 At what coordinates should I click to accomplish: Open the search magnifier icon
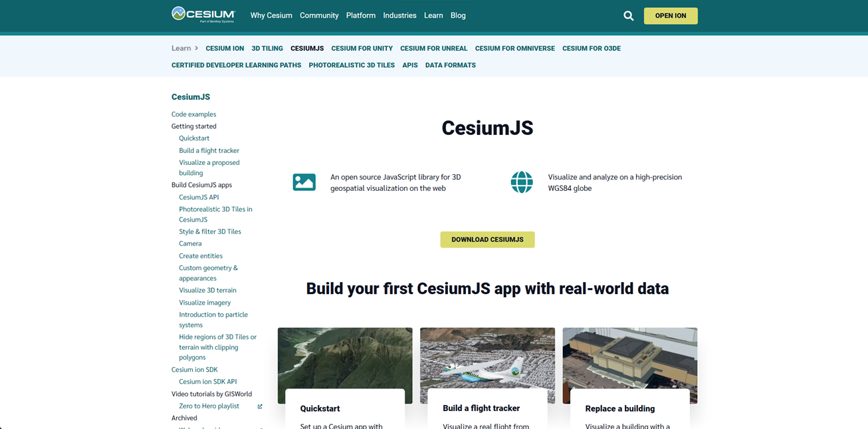click(628, 16)
